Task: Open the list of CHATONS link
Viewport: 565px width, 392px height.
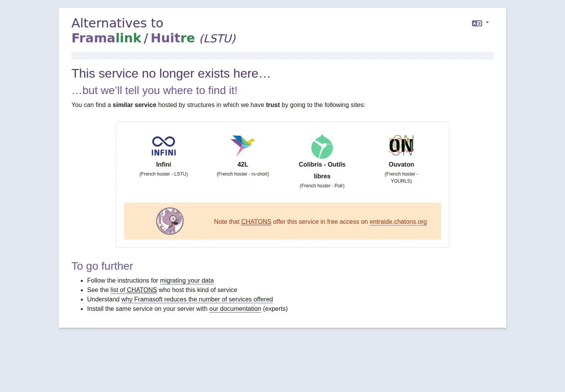Action: pos(134,290)
